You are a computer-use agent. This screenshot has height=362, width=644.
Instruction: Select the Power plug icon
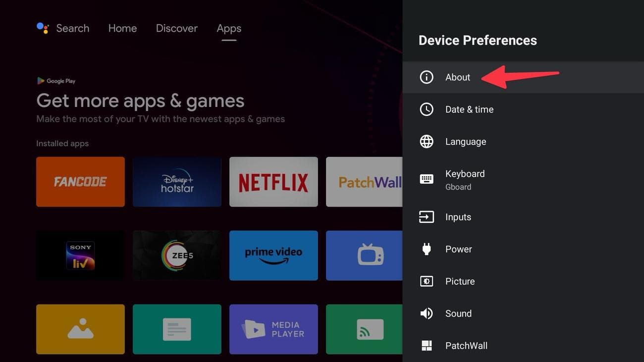(427, 249)
